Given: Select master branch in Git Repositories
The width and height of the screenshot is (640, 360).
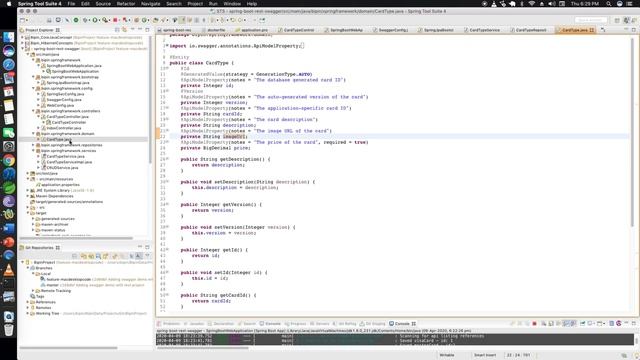Looking at the screenshot, I should (52, 285).
